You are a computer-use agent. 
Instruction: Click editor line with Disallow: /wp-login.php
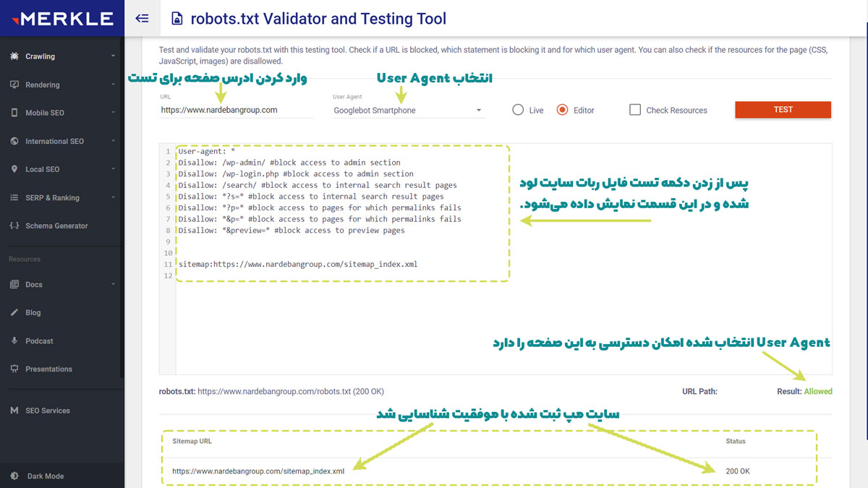(296, 174)
